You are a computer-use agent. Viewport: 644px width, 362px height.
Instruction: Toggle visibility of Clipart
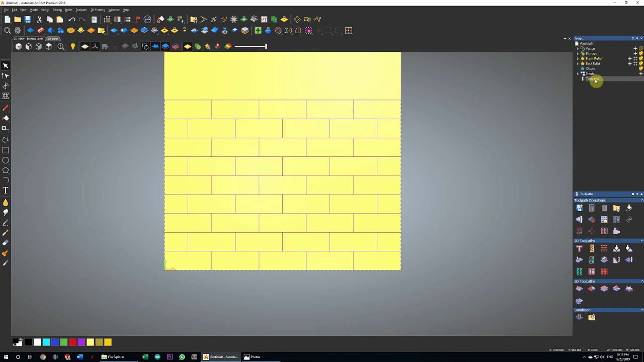[641, 68]
